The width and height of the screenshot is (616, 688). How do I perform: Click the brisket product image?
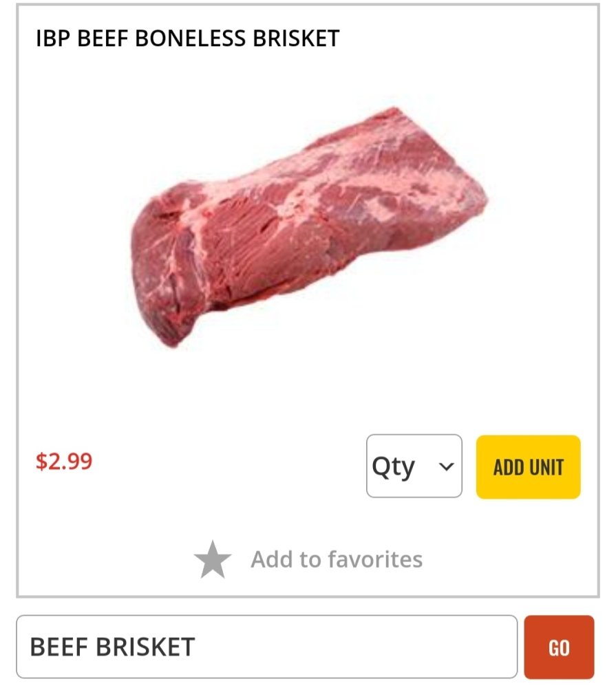tap(308, 226)
